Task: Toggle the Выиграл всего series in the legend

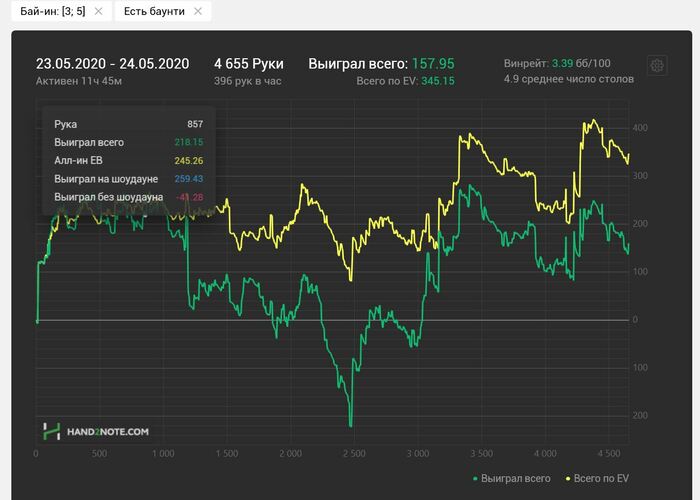Action: point(516,479)
